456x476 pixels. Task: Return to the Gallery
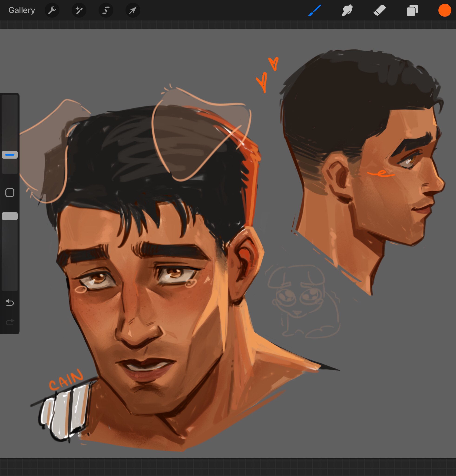(x=22, y=10)
